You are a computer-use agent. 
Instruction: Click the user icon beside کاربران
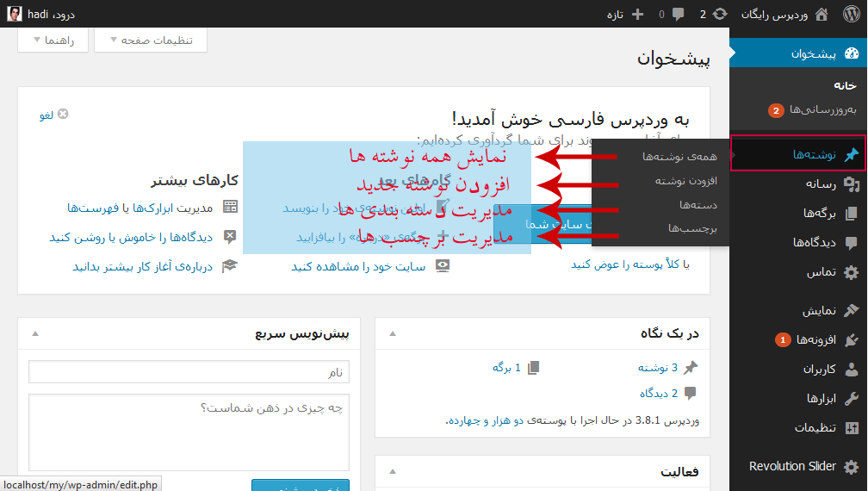pos(852,370)
